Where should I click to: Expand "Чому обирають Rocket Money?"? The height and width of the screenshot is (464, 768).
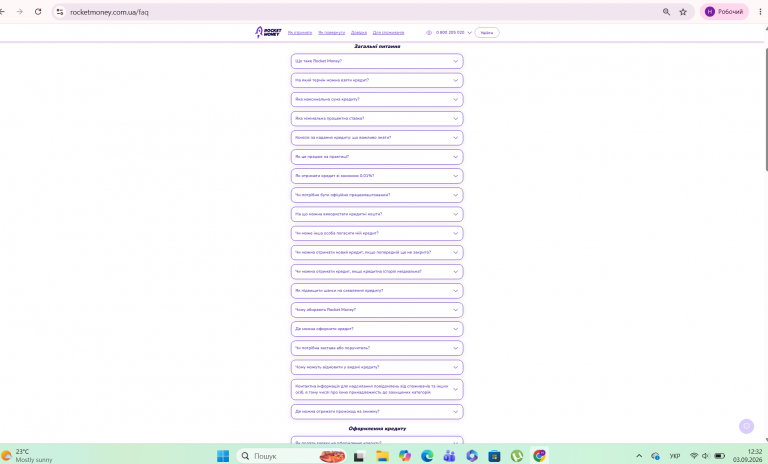[x=377, y=310]
